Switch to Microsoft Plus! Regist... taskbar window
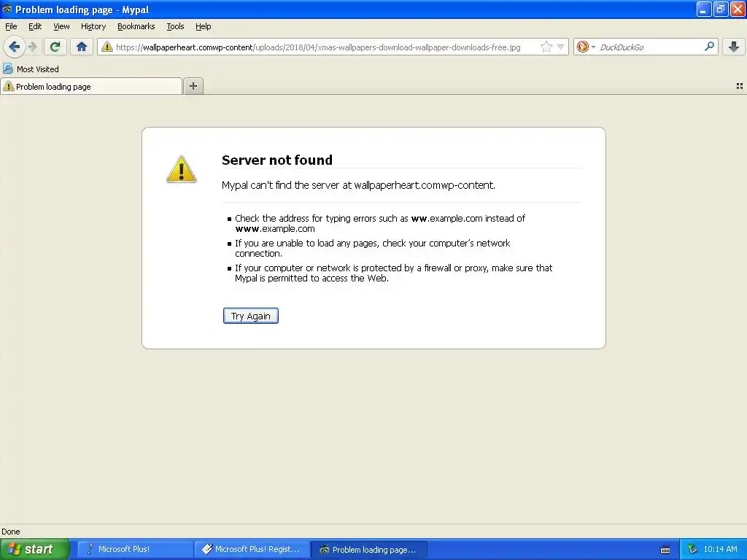This screenshot has width=747, height=560. [x=252, y=549]
